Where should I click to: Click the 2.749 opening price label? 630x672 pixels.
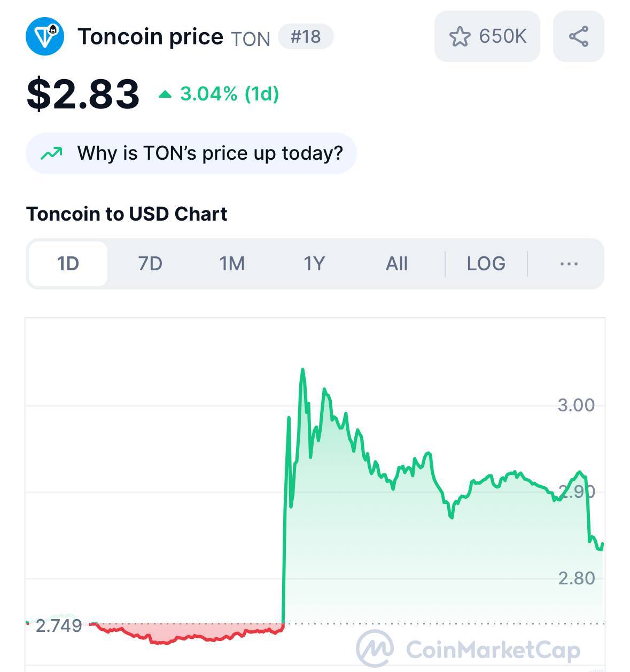click(x=59, y=626)
